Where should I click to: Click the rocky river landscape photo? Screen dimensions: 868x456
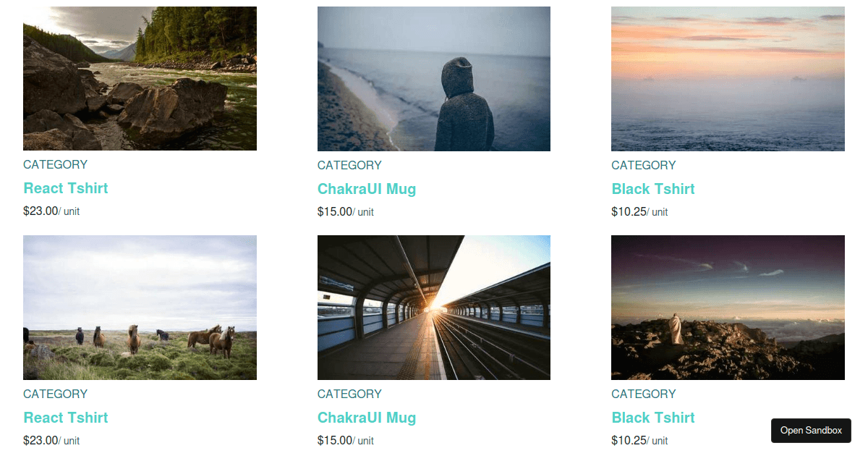point(140,78)
